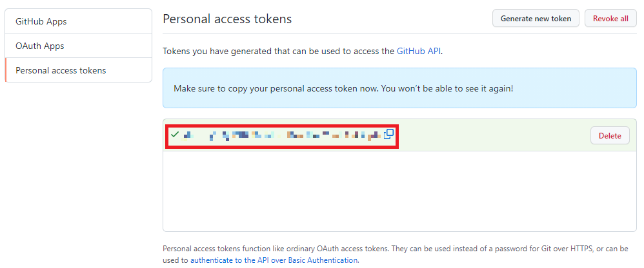Click the tokens description sentence
The width and height of the screenshot is (644, 268).
[x=303, y=52]
